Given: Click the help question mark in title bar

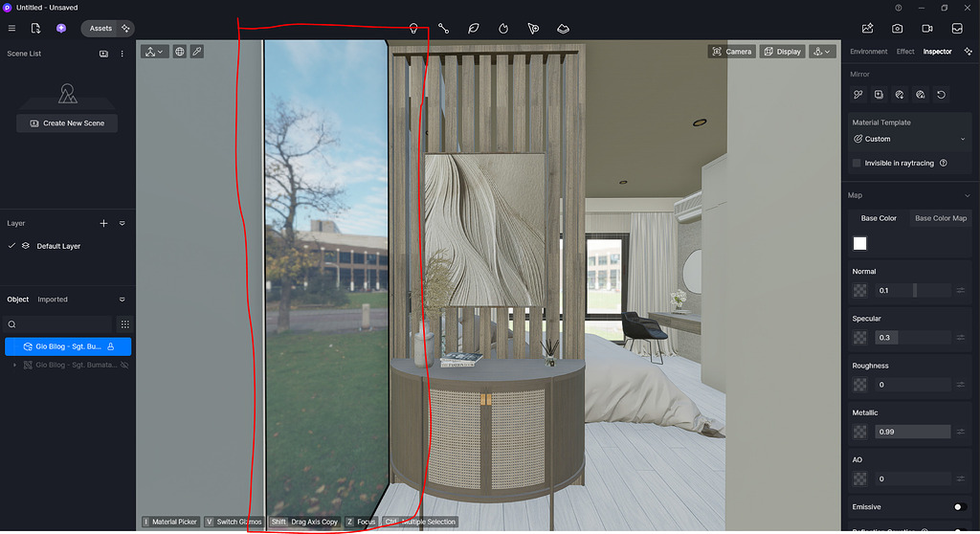Looking at the screenshot, I should pyautogui.click(x=898, y=8).
